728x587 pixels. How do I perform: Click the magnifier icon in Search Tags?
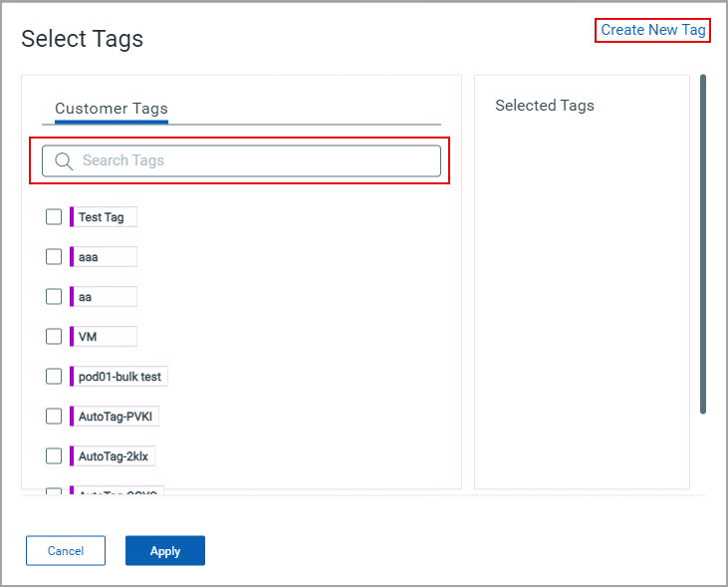[x=64, y=161]
